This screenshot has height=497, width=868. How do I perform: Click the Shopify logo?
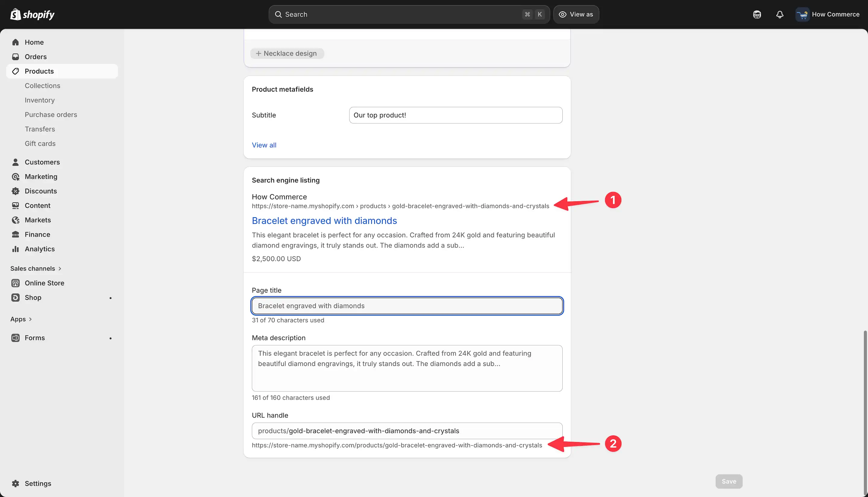pos(33,14)
